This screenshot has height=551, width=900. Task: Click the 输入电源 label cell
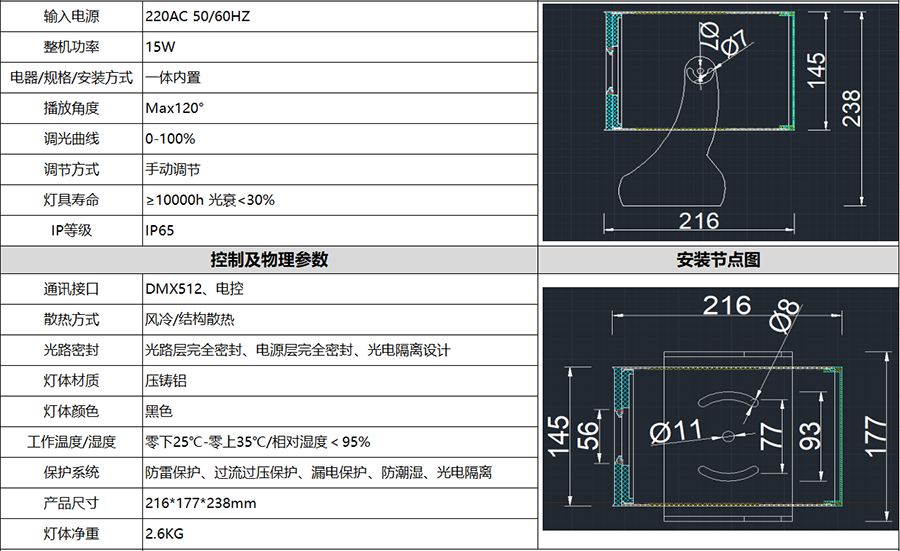[71, 17]
